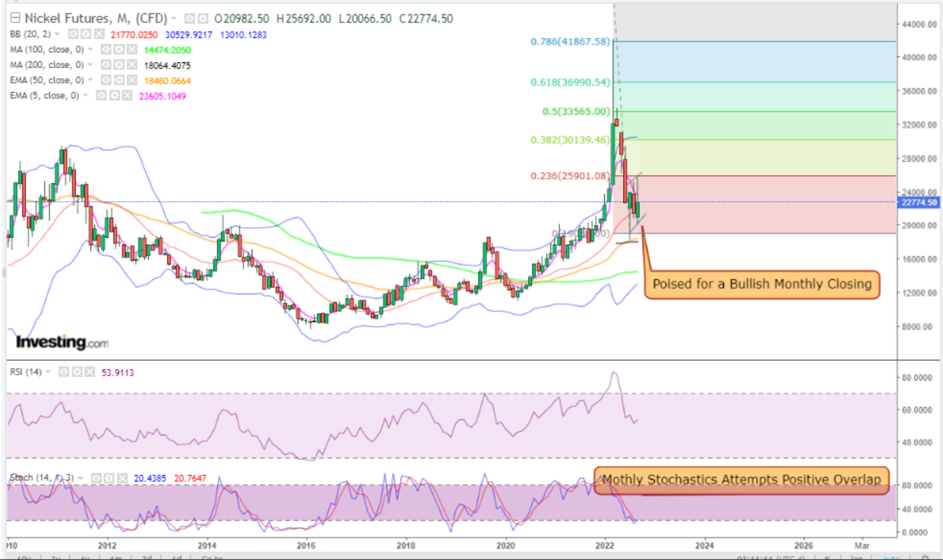Click the Stoch value 20.4385
Image resolution: width=943 pixels, height=560 pixels.
[x=150, y=478]
